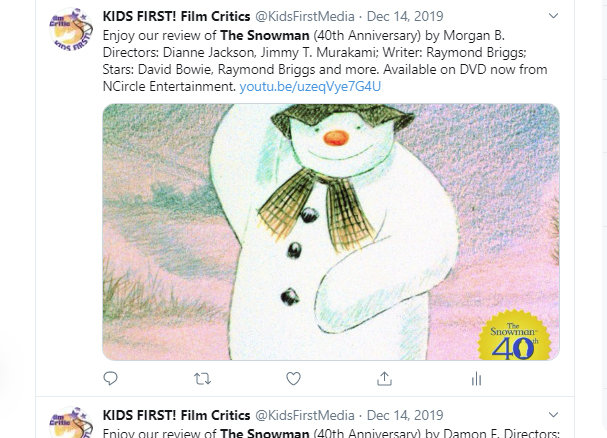Open second tweet's KIDS FIRST! Film Critics name
607x438 pixels.
(177, 415)
